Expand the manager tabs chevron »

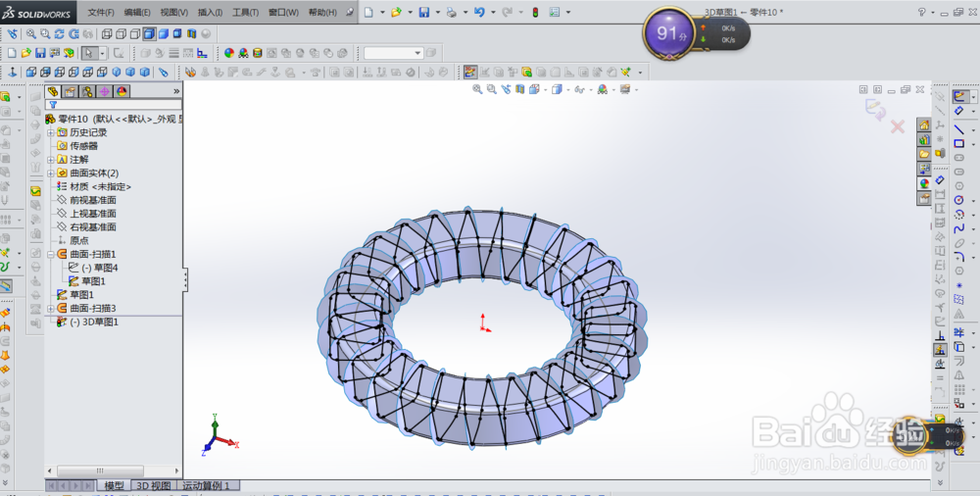coord(176,91)
